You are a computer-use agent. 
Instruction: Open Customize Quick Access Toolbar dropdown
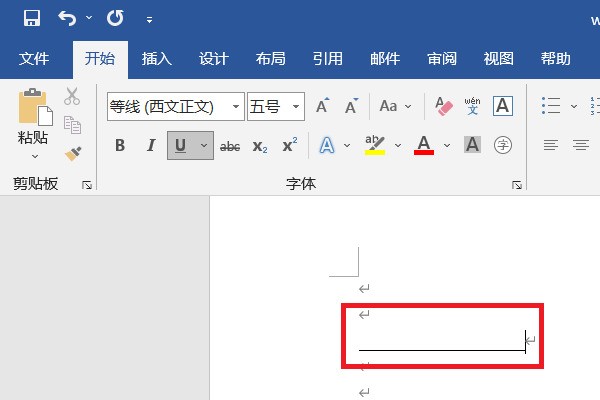pos(149,20)
